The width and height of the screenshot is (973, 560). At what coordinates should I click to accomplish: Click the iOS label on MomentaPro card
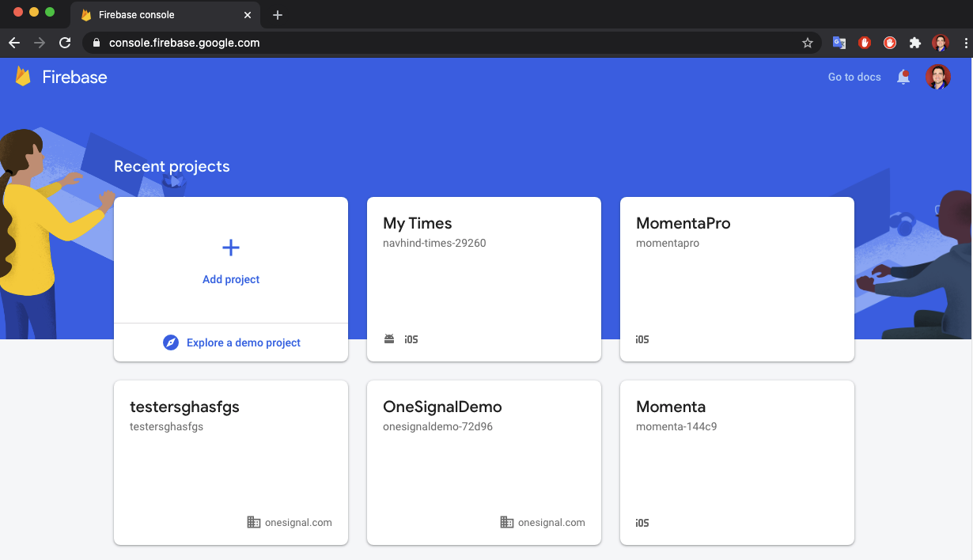pos(642,339)
